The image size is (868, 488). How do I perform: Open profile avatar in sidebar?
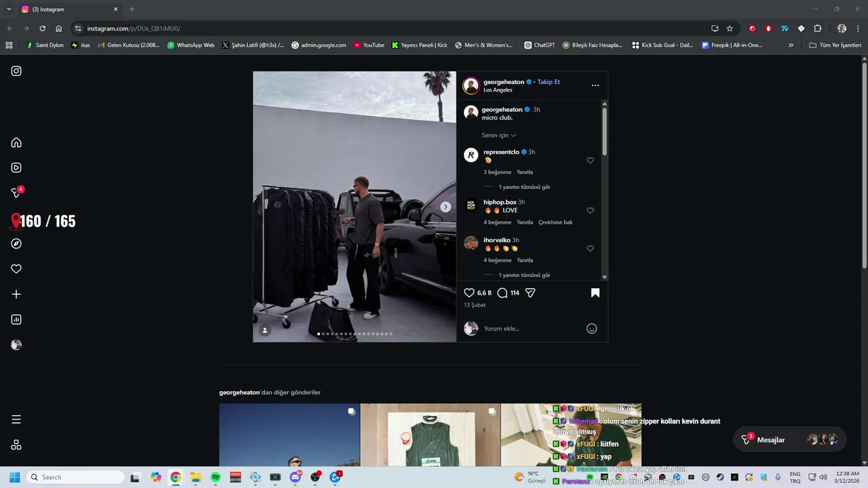pos(16,345)
